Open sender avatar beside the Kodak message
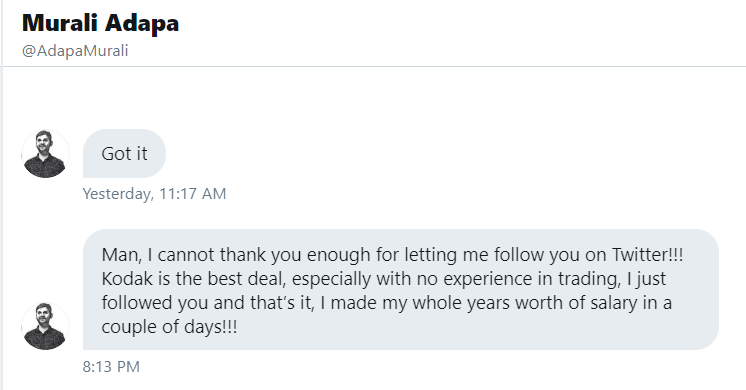Image resolution: width=746 pixels, height=390 pixels. click(x=46, y=326)
